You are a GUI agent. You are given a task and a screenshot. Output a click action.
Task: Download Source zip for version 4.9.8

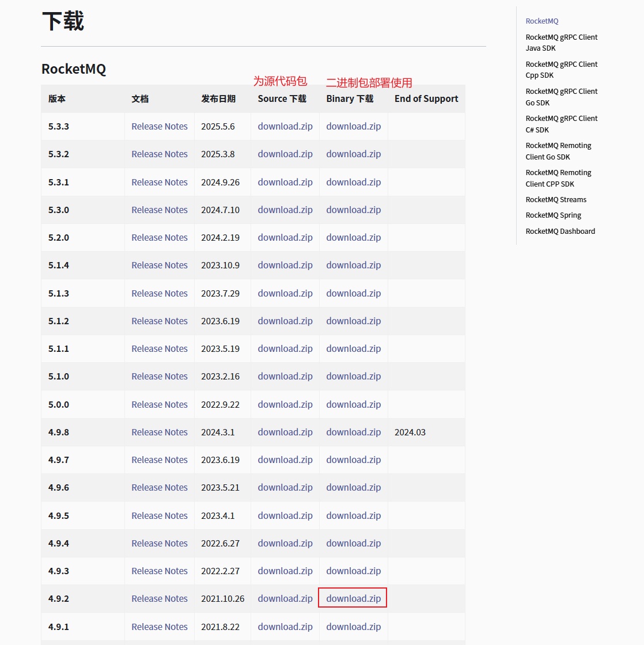[285, 432]
